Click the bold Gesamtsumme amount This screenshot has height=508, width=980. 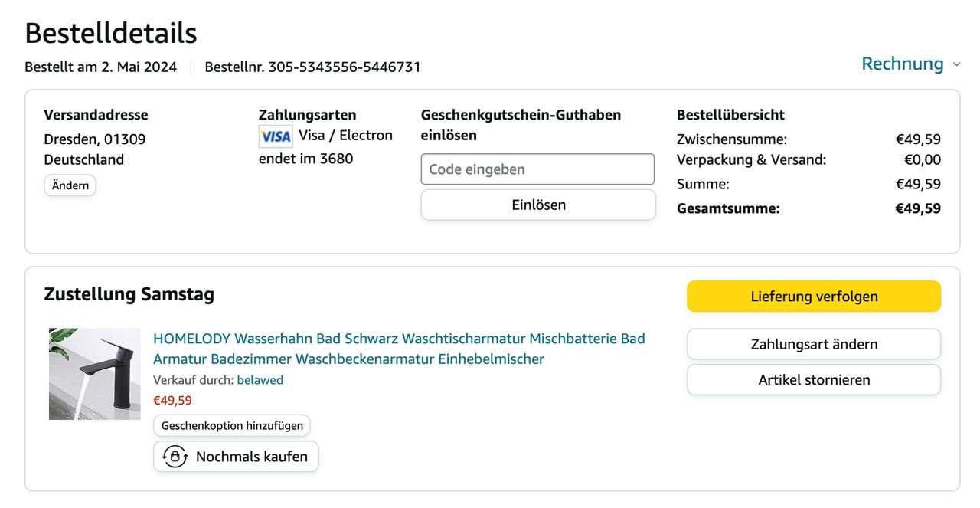point(917,208)
